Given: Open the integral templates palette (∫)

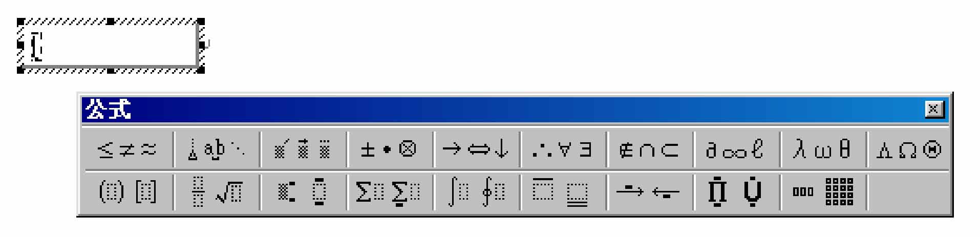Looking at the screenshot, I should pyautogui.click(x=476, y=192).
